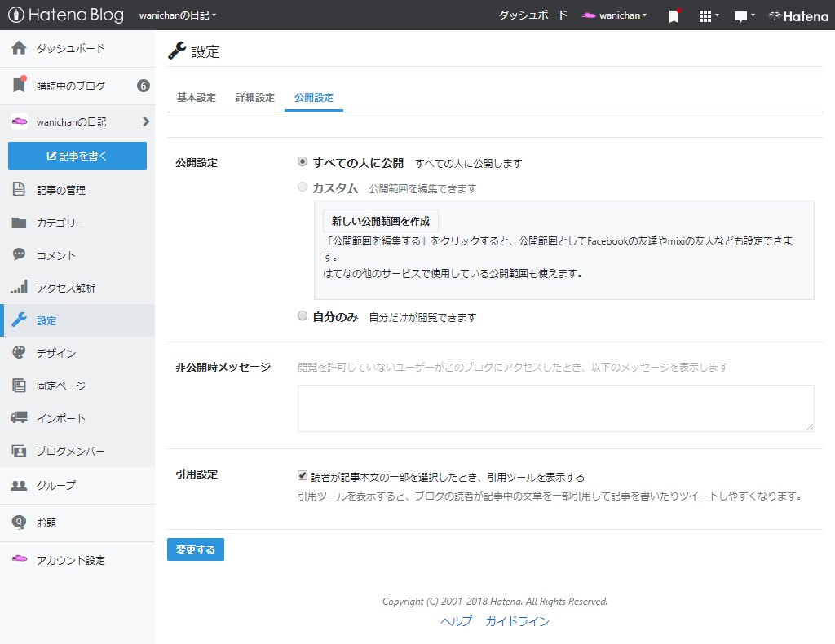
Task: Select すべての人に公開 radio option
Action: click(303, 161)
